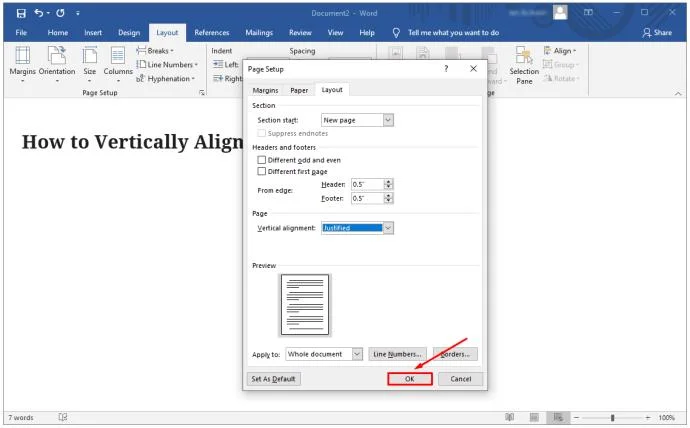Expand the Line Numbers ribbon dropdown
This screenshot has height=428, width=690.
click(x=167, y=65)
